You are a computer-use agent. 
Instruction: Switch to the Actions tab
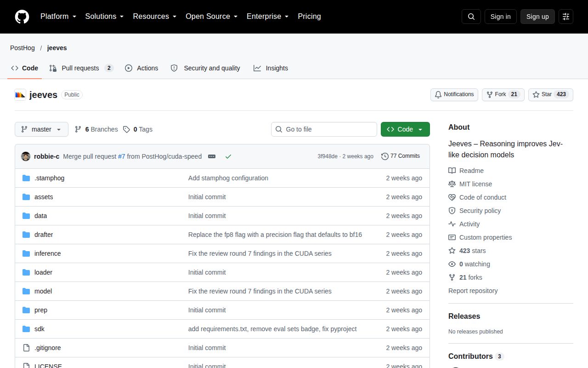(141, 68)
